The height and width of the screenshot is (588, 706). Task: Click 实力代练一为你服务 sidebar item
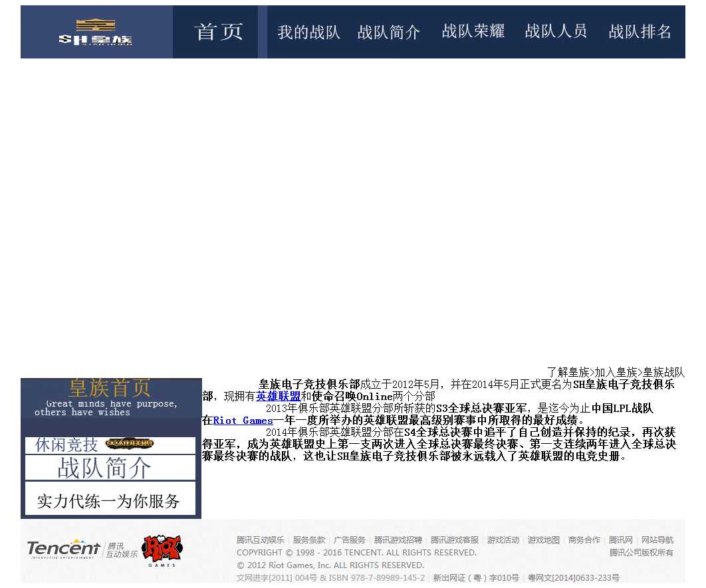tap(109, 501)
